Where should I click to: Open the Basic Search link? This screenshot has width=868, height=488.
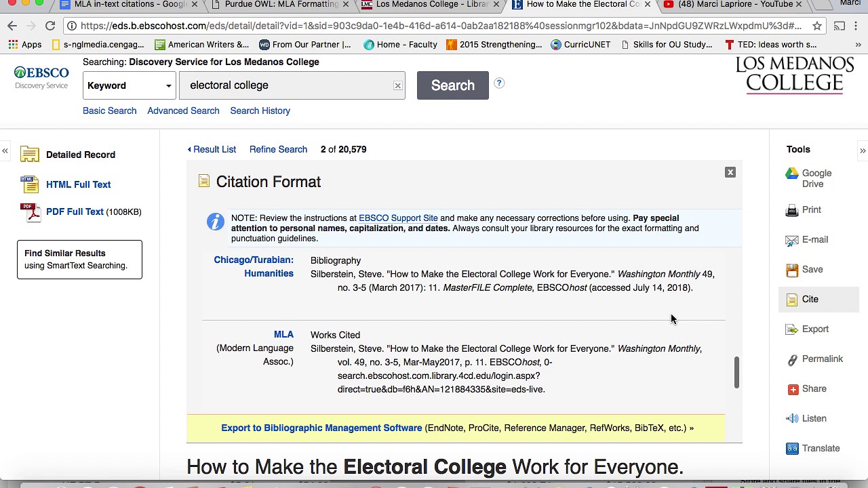click(x=109, y=110)
